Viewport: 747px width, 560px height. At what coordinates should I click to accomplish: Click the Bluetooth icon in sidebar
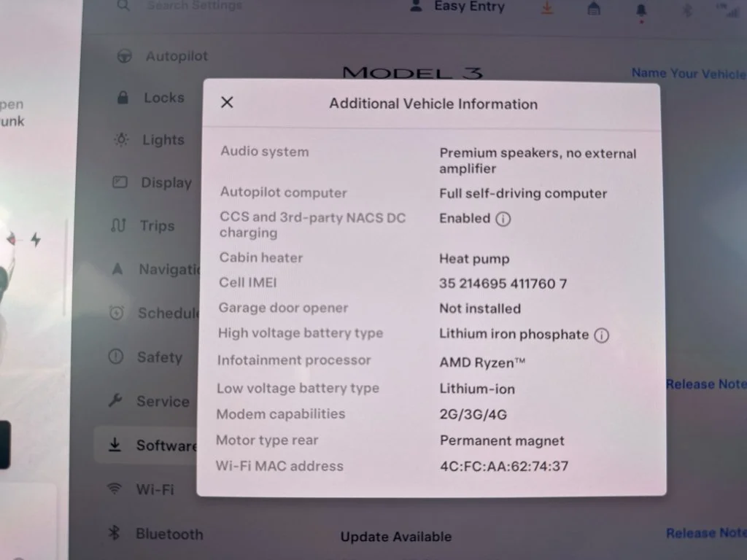coord(114,533)
